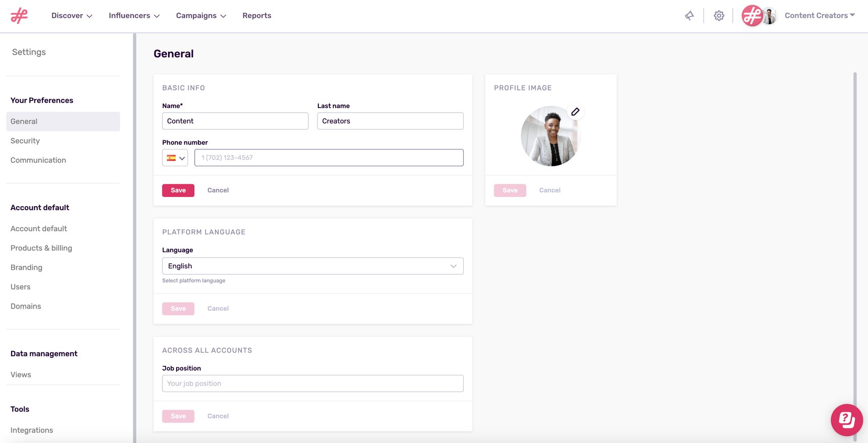Open Account default settings link

[x=39, y=229]
